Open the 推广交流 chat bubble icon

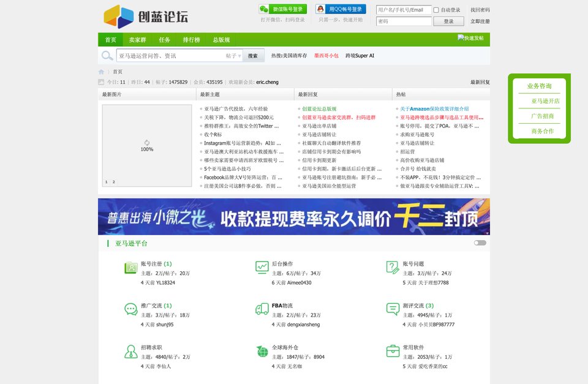pyautogui.click(x=130, y=309)
